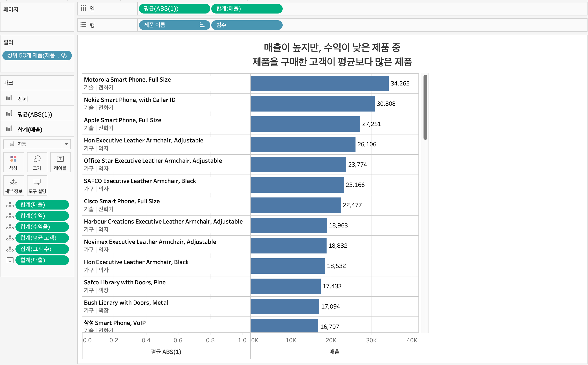Screen dimensions: 588x365
Task: Click the columns shelf icon next to 열
Action: 83,9
